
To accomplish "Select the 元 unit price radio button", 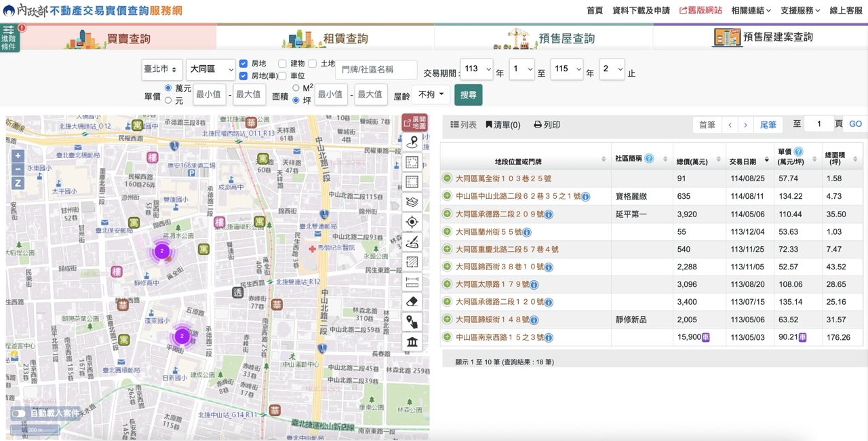I will [x=168, y=100].
